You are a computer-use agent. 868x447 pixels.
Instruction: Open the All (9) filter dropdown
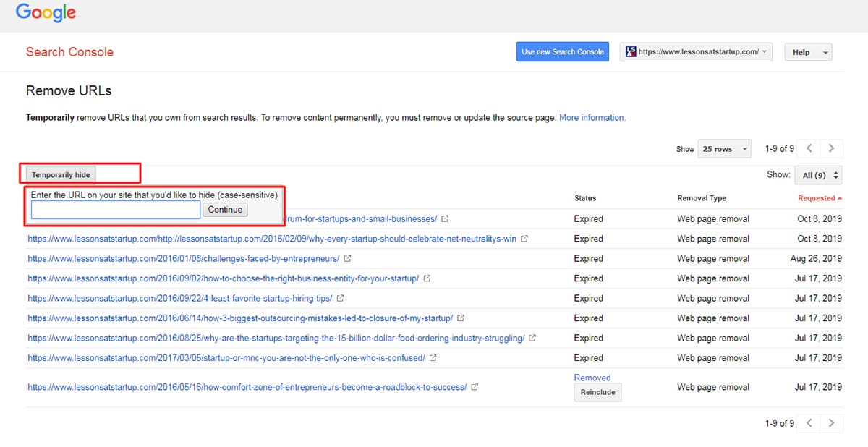point(818,175)
